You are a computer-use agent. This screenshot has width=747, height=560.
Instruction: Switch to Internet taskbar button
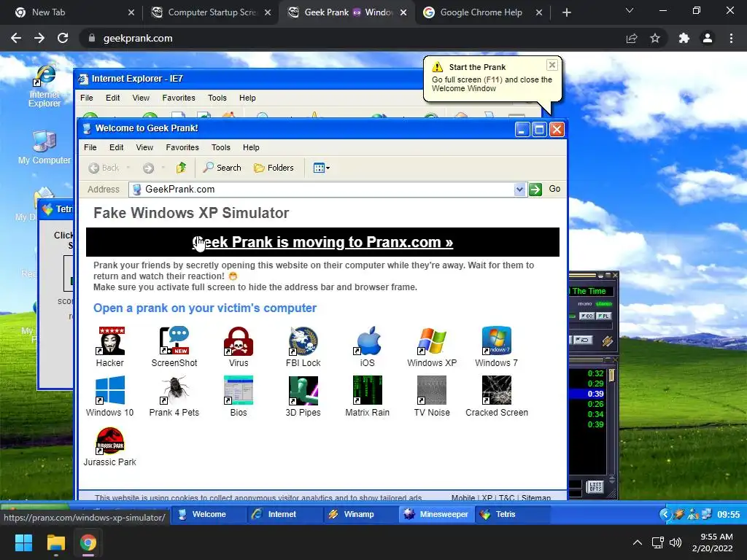[x=284, y=514]
